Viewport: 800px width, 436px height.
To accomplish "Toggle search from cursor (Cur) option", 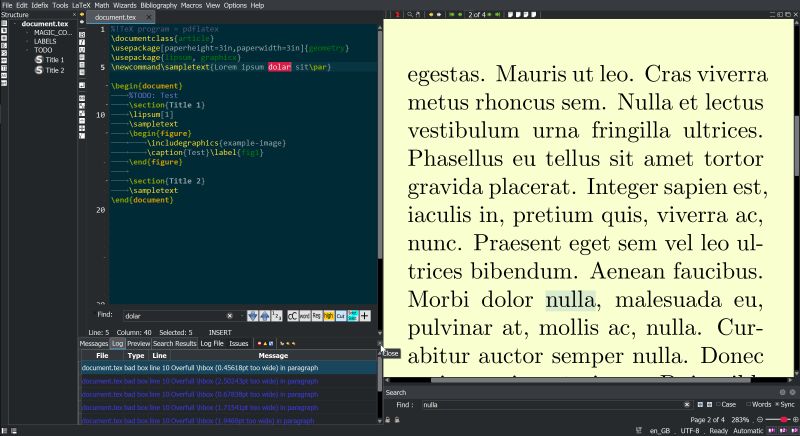I will (x=340, y=316).
